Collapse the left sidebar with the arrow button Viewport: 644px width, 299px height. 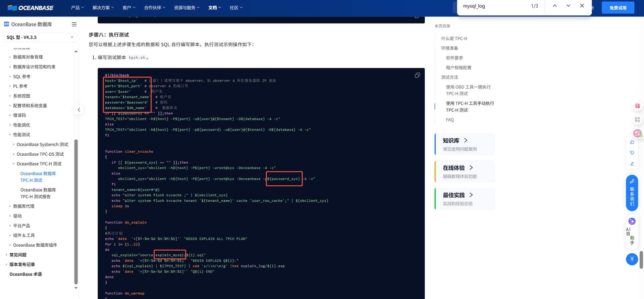point(79,110)
